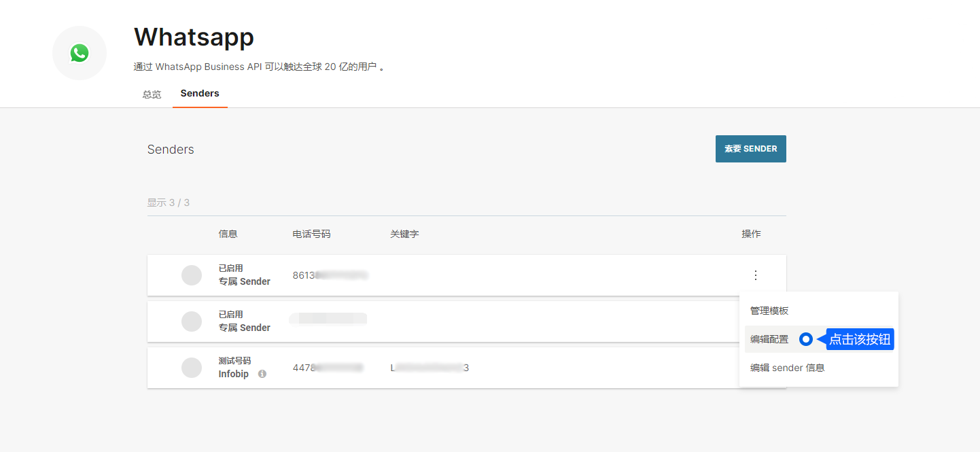The height and width of the screenshot is (452, 980).
Task: Click the avatar of the Infobip test sender row
Action: (192, 368)
